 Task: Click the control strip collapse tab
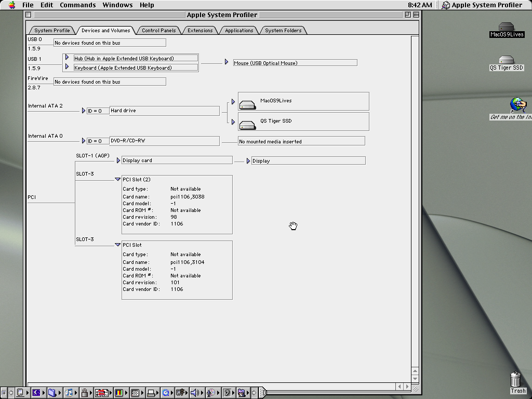click(262, 393)
